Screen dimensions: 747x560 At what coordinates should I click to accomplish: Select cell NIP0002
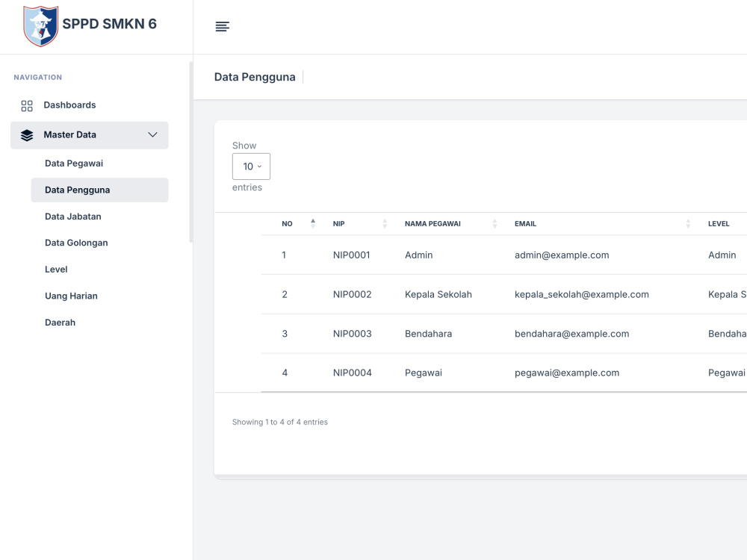click(352, 295)
